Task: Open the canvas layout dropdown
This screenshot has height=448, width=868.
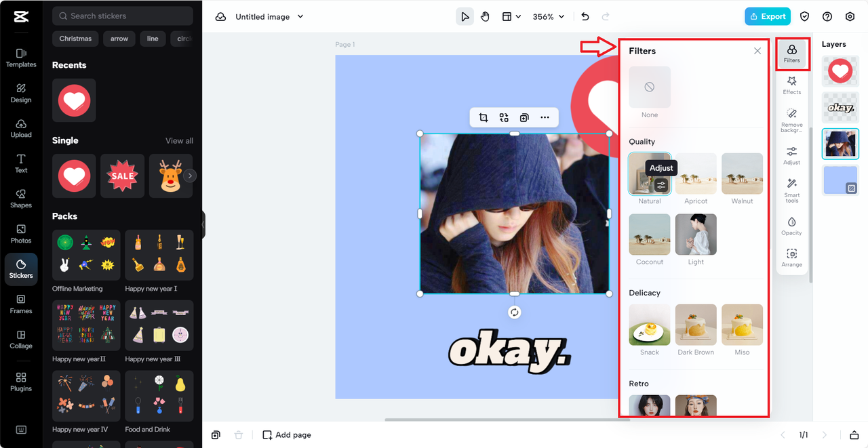Action: (511, 17)
